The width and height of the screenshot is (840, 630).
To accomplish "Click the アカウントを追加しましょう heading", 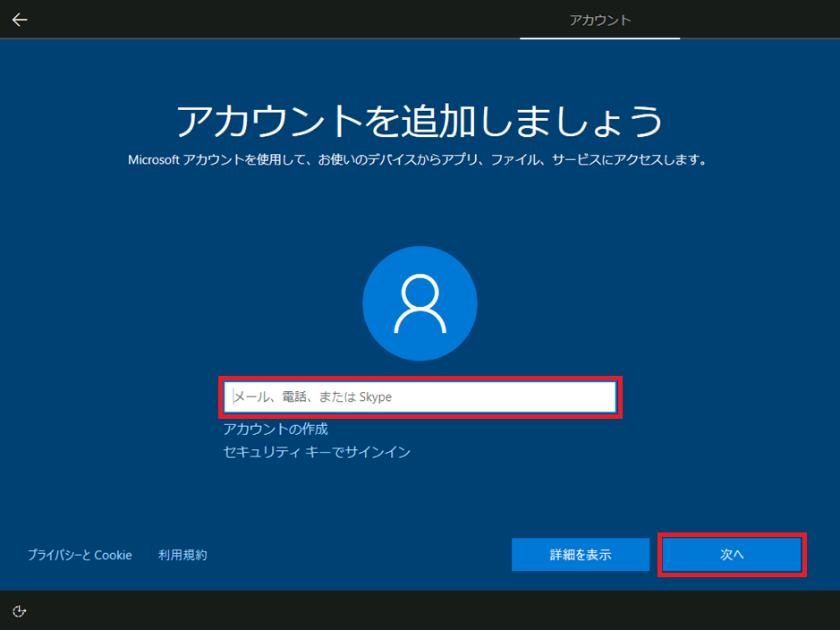I will pos(420,120).
